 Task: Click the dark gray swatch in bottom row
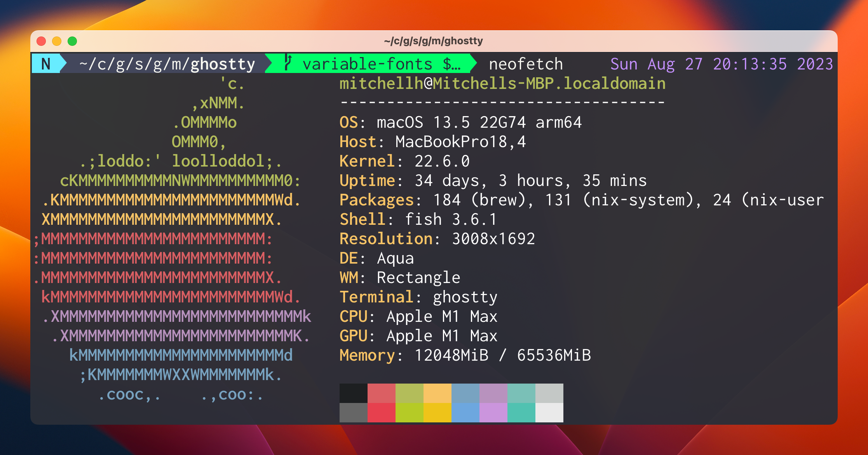(x=354, y=413)
